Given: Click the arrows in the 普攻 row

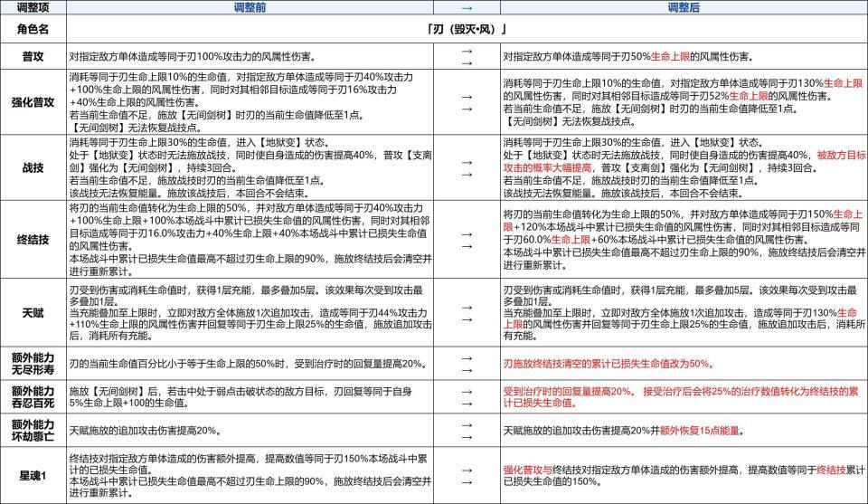Looking at the screenshot, I should [x=467, y=56].
